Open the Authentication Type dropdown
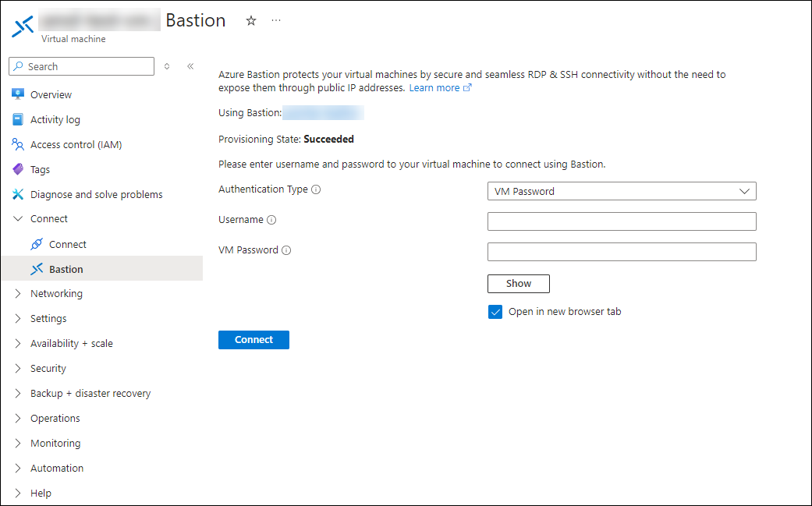812x506 pixels. pos(622,191)
